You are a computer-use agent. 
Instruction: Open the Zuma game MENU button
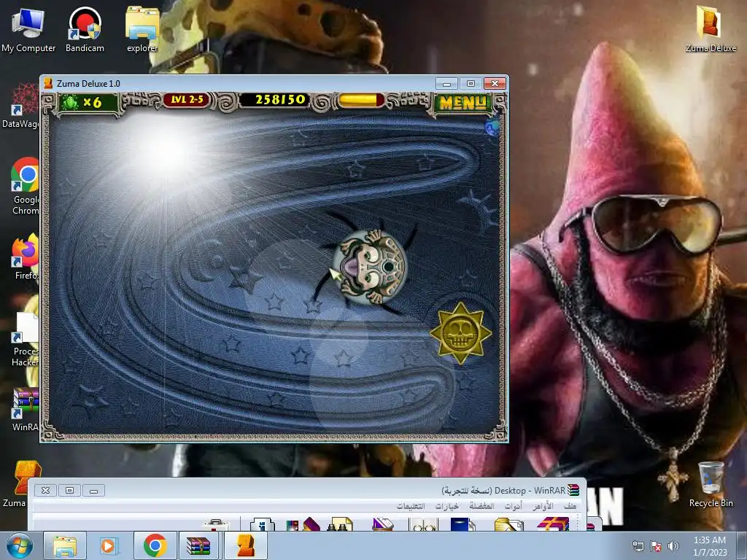point(462,102)
